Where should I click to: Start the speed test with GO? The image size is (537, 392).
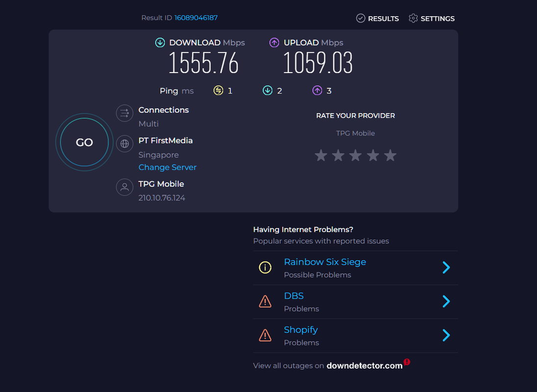pyautogui.click(x=84, y=142)
